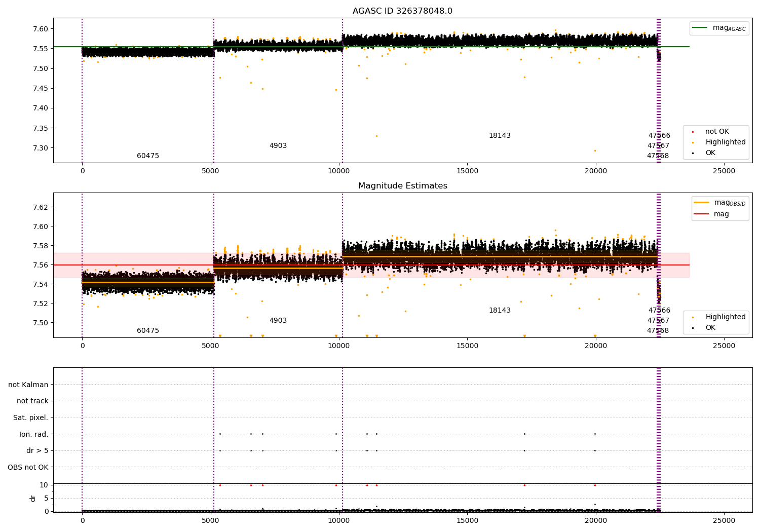Viewport: 760px width, 532px height.
Task: Click the title 'AGASC ID 326378048.0'
Action: point(402,11)
